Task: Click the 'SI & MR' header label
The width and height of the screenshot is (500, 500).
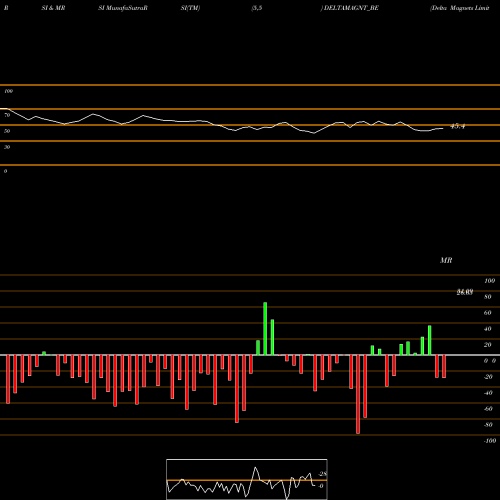Action: [53, 8]
